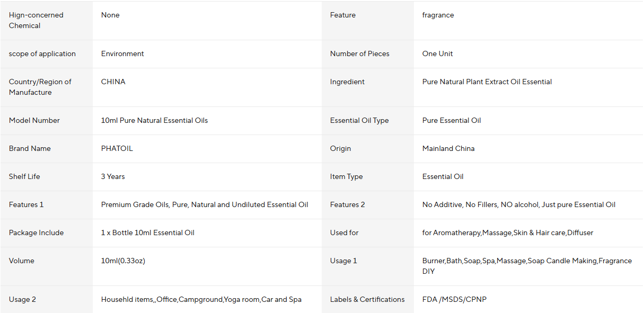Select the FDA /MSDS/CPNP certifications text
Viewport: 644px width, 313px height.
pyautogui.click(x=454, y=299)
